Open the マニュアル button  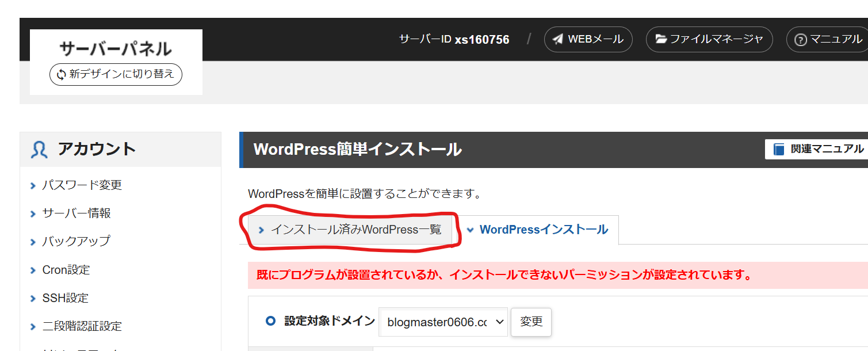click(x=827, y=39)
